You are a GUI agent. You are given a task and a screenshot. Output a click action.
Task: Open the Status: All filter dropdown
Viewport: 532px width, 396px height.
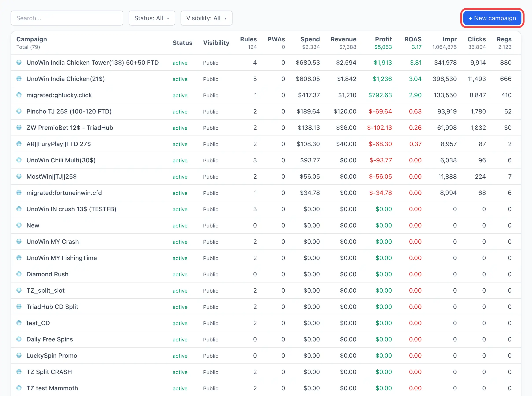pyautogui.click(x=152, y=18)
